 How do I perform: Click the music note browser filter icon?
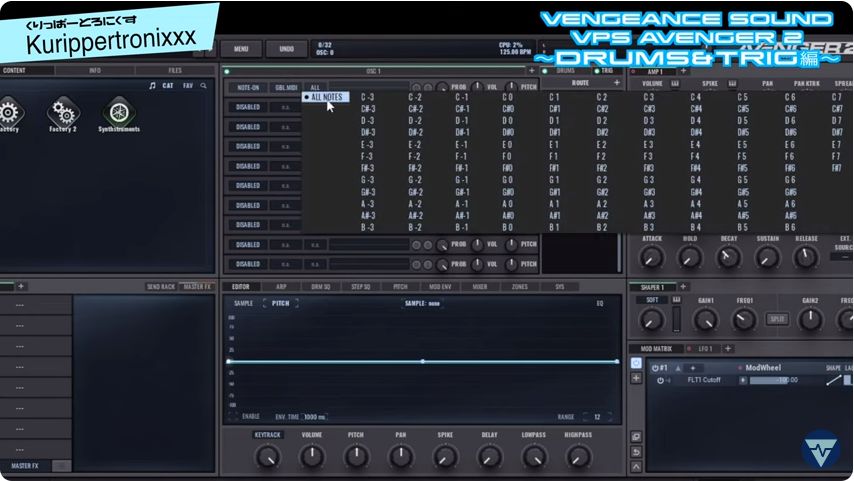(x=152, y=86)
